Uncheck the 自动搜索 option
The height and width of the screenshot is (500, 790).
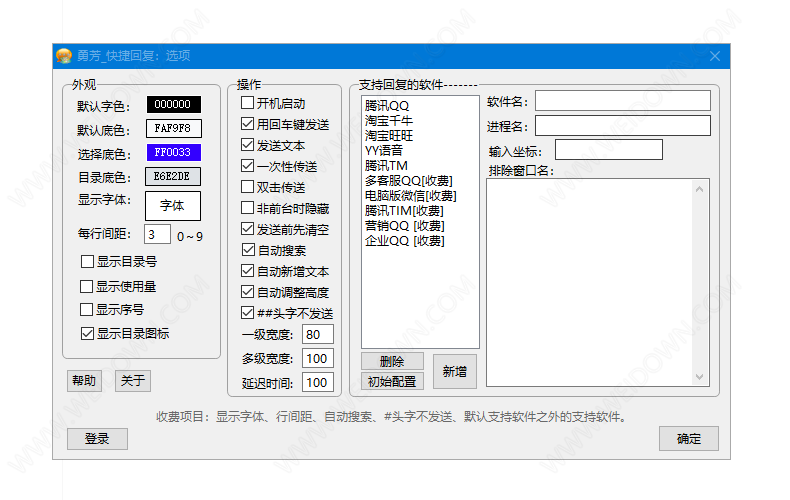(x=248, y=251)
